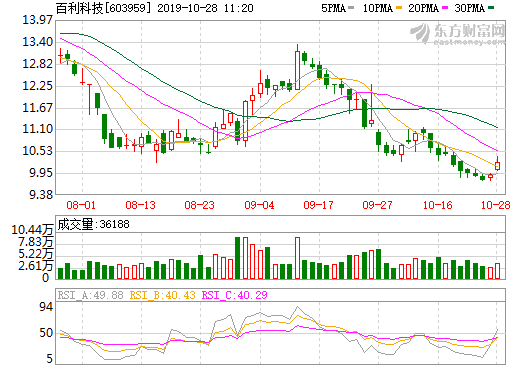
Task: Click the 7.83万 volume axis label
Action: coord(36,242)
